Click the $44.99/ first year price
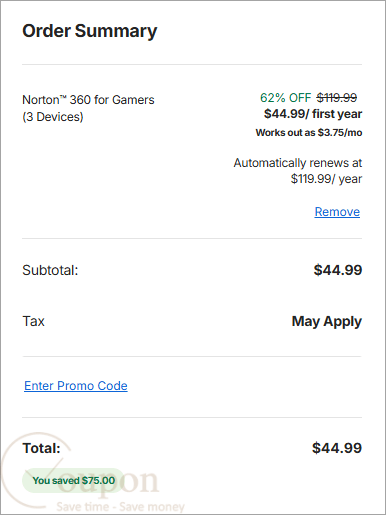The image size is (386, 515). pos(313,114)
